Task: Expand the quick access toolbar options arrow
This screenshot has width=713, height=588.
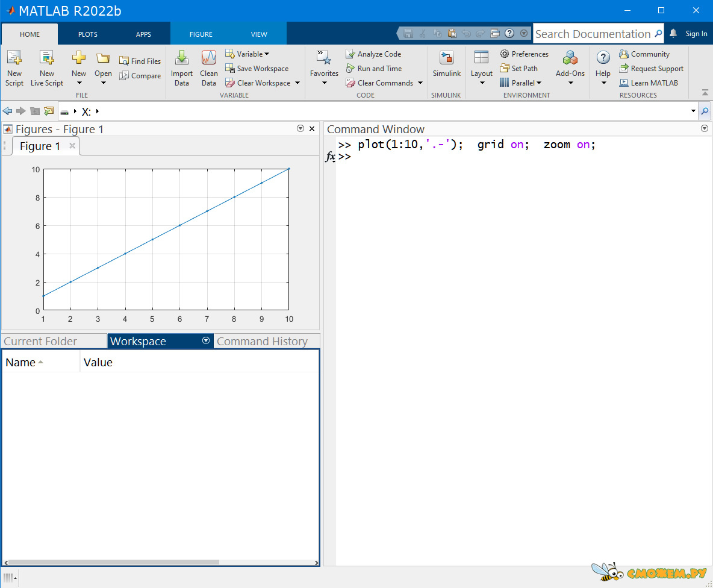Action: 524,33
